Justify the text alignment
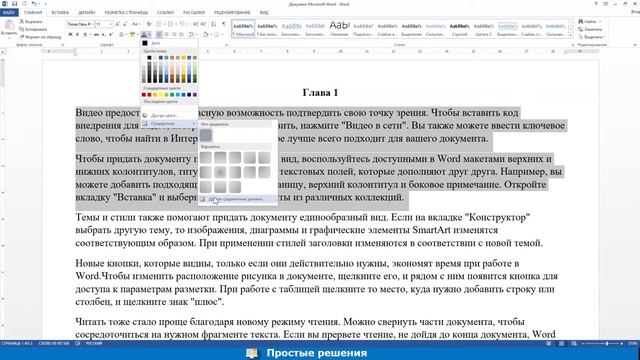This screenshot has height=360, width=640. pyautogui.click(x=181, y=35)
